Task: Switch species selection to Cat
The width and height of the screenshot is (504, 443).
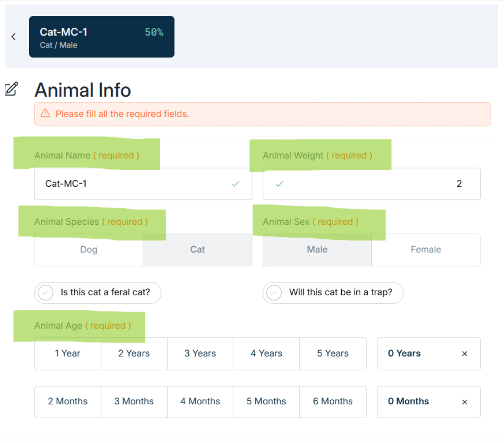Action: (x=197, y=249)
